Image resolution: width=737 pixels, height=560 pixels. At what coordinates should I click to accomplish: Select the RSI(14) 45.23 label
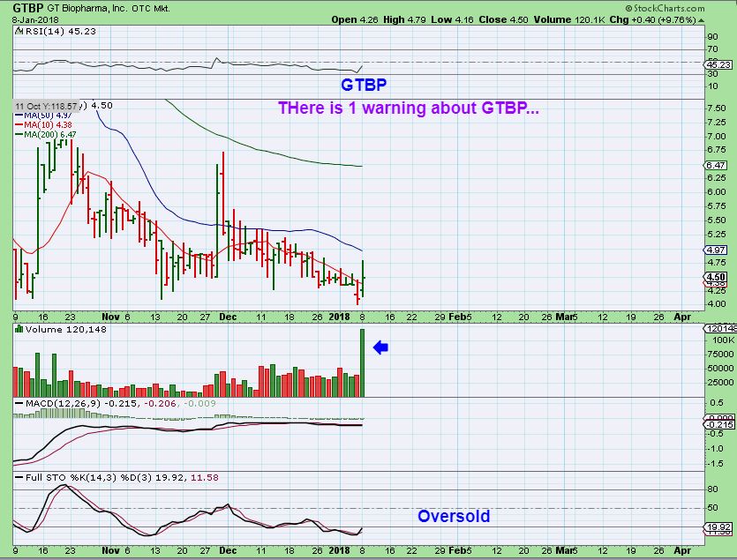click(x=60, y=31)
